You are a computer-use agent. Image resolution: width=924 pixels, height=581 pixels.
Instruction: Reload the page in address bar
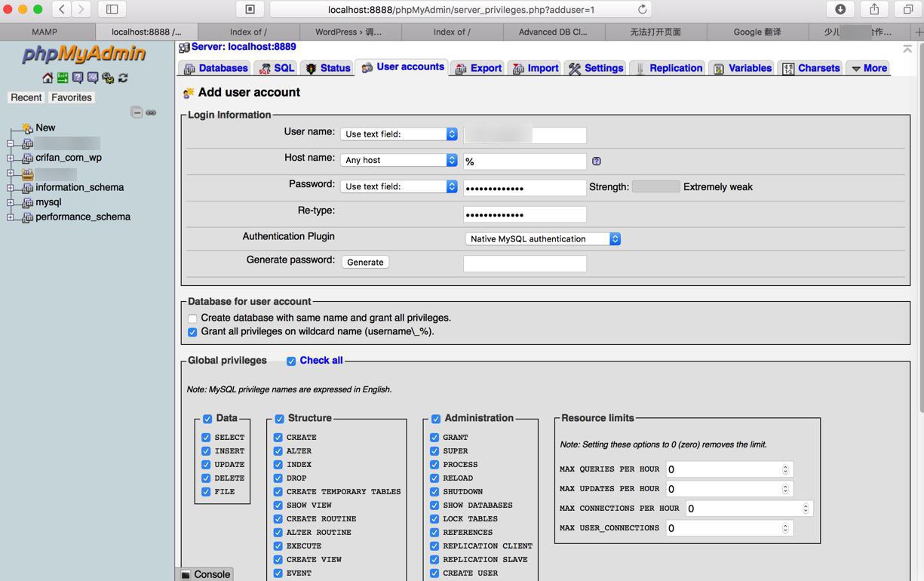(x=643, y=9)
